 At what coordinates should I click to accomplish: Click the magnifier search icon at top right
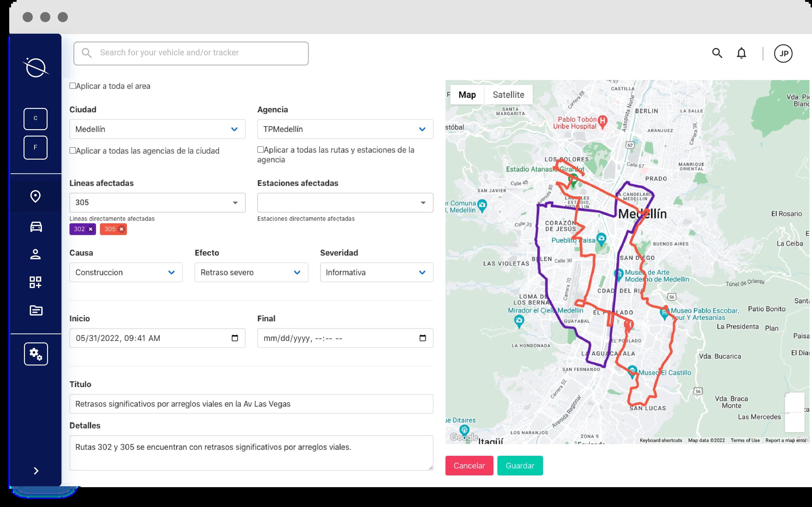pos(717,53)
